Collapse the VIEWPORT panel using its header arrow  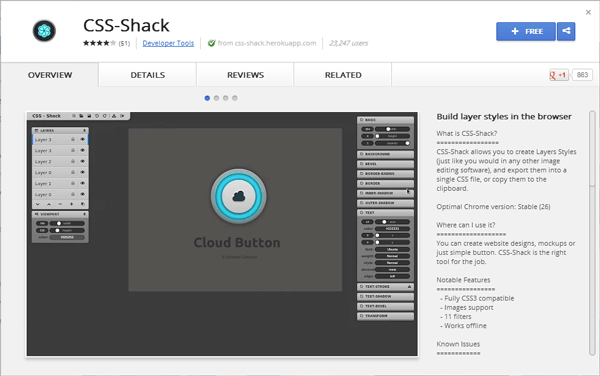point(85,214)
